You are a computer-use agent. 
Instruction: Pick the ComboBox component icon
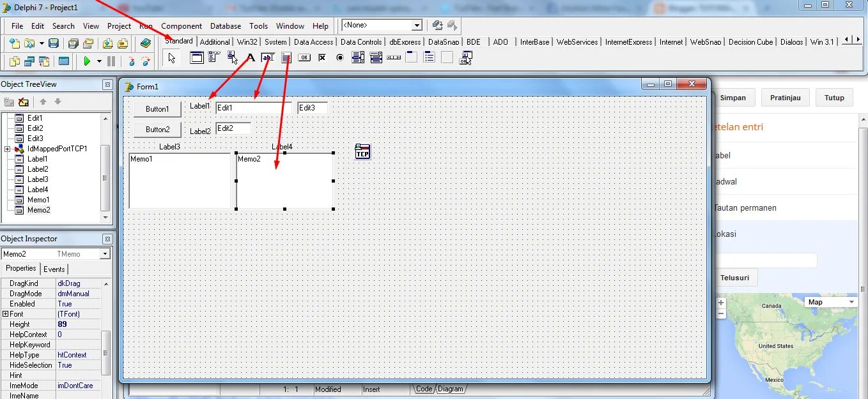coord(376,57)
